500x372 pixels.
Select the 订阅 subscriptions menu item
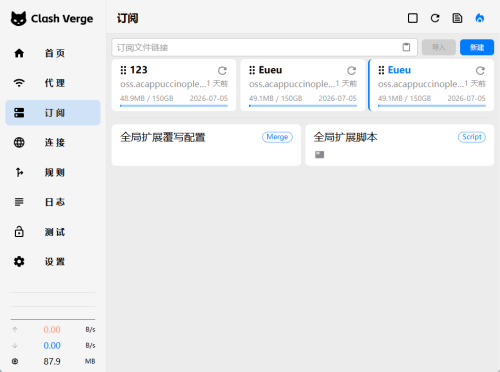53,113
